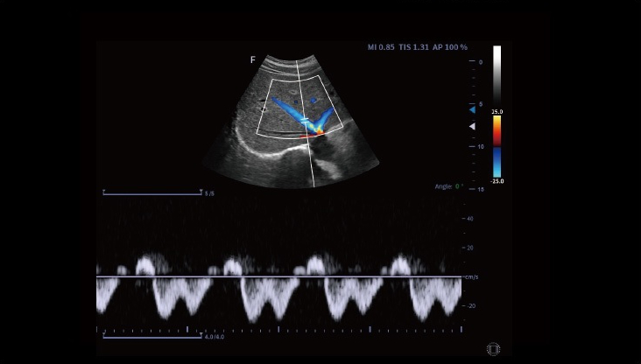Click the Doppler sample volume gate on the vessel
This screenshot has width=641, height=364.
306,120
